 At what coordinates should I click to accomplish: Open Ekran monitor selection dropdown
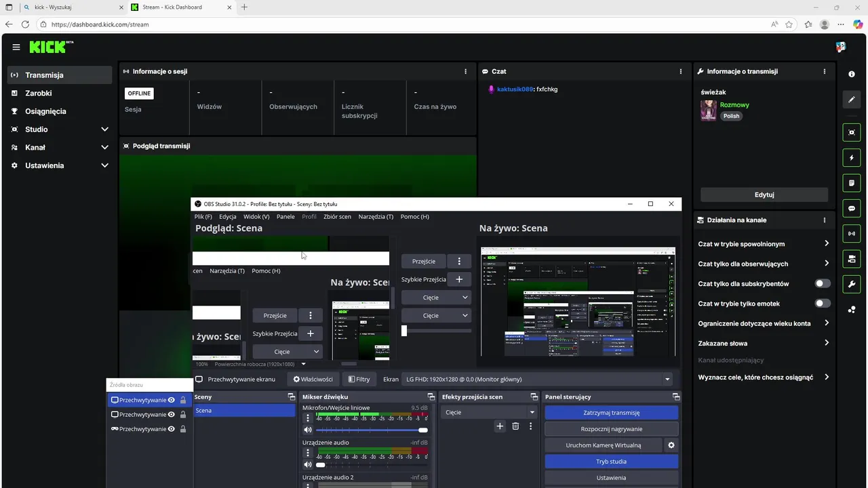[x=538, y=380]
